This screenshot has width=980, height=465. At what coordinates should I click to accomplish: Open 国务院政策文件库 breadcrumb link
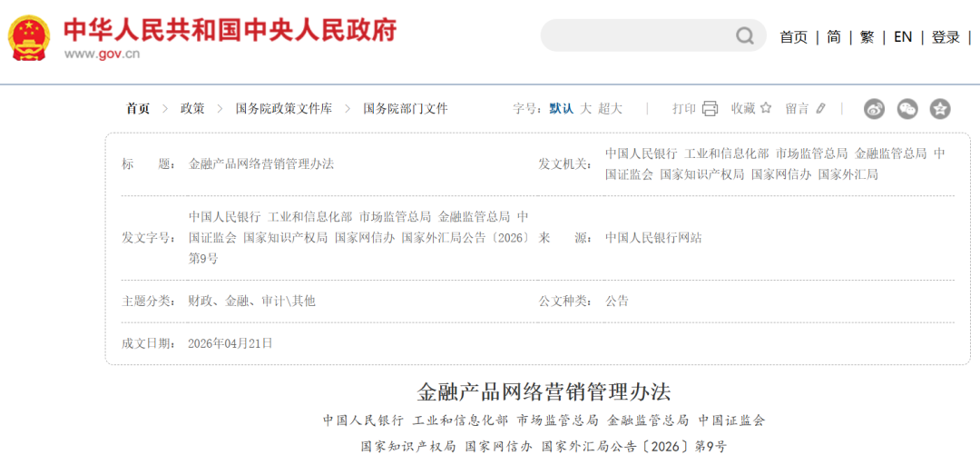[x=284, y=108]
